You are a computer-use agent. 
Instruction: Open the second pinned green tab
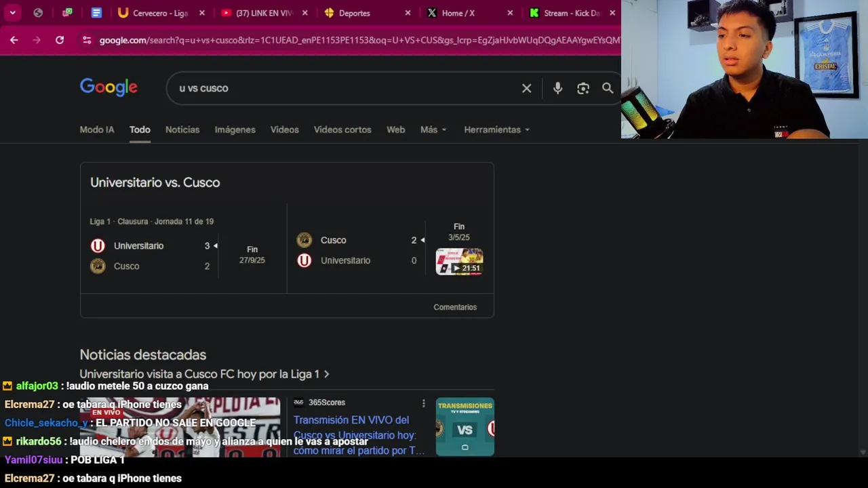tap(67, 13)
